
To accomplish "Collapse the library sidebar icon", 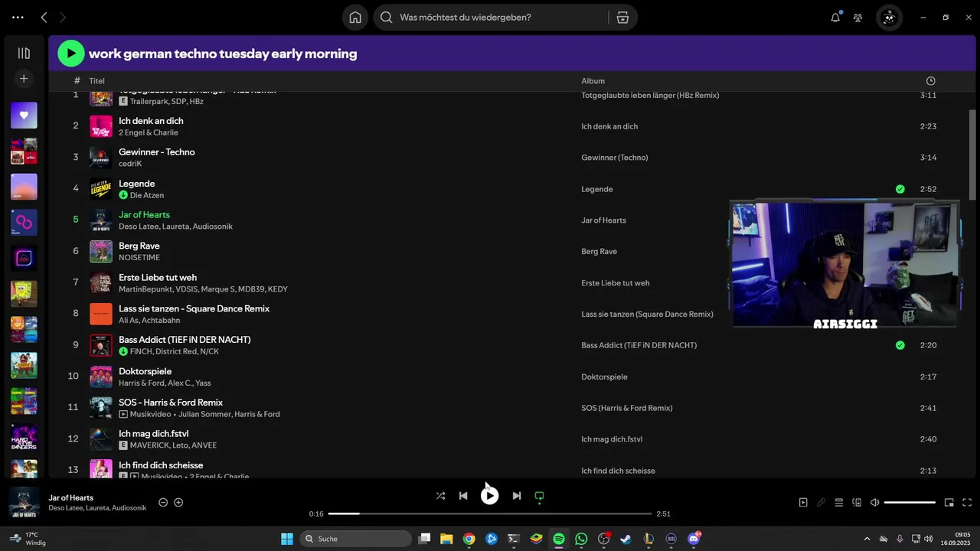I will coord(24,53).
